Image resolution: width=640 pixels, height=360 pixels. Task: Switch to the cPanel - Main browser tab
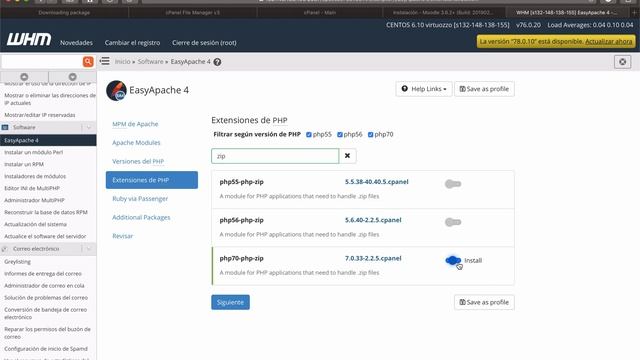click(320, 13)
